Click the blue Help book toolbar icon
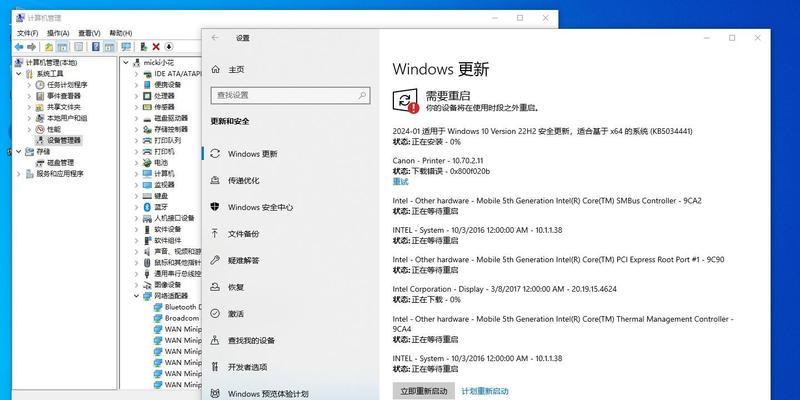 pyautogui.click(x=95, y=47)
